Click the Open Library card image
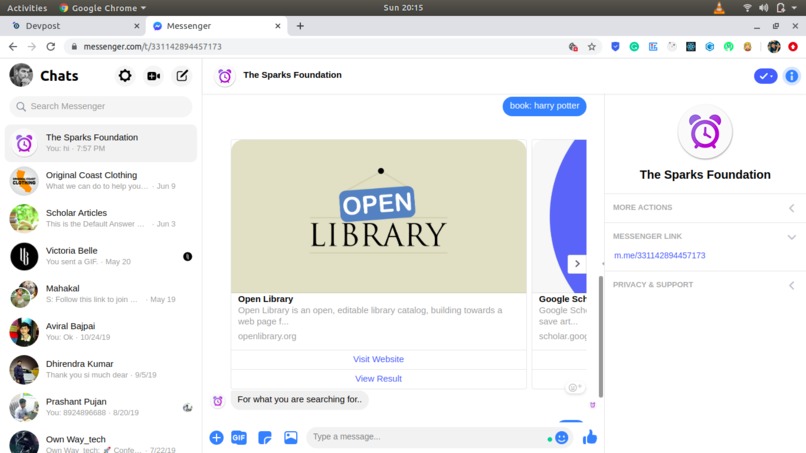The image size is (806, 453). (x=378, y=216)
